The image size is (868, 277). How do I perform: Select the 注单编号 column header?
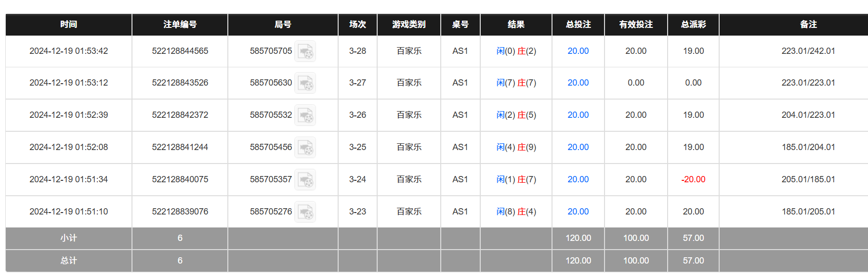pos(180,25)
